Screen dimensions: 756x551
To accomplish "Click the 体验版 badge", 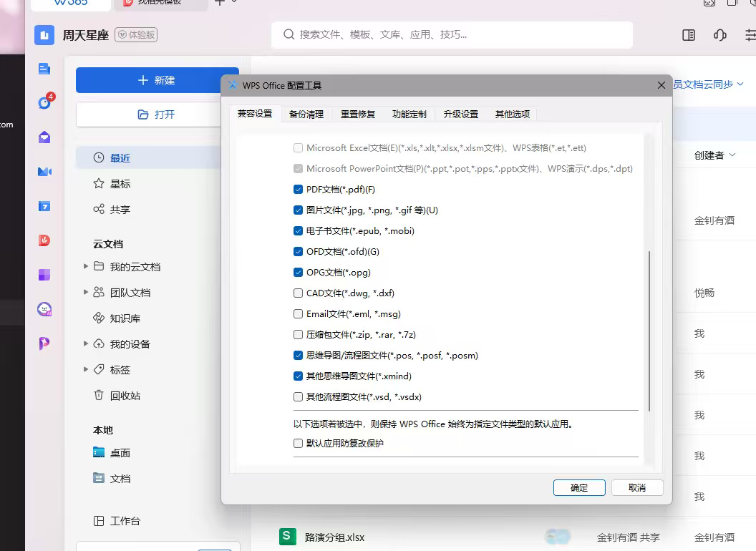I will 136,35.
